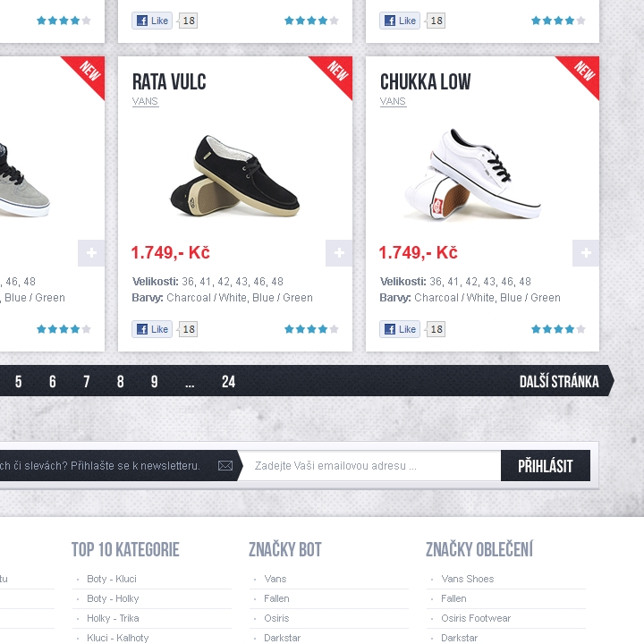This screenshot has height=644, width=644.
Task: Go to page 7 in pagination
Action: 86,382
